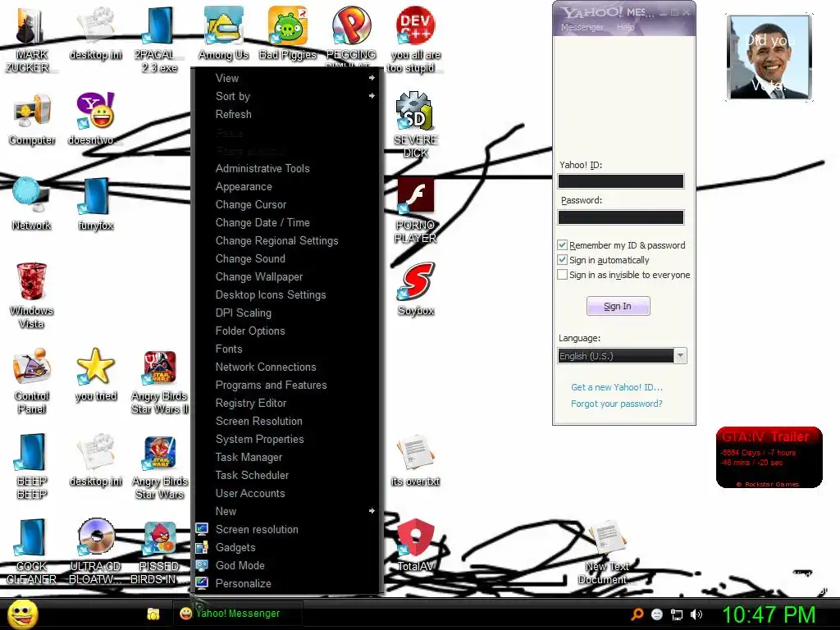Open the Soybox desktop icon

click(416, 288)
